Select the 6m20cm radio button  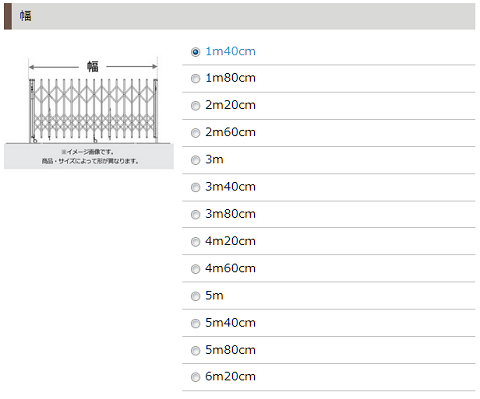coord(195,377)
